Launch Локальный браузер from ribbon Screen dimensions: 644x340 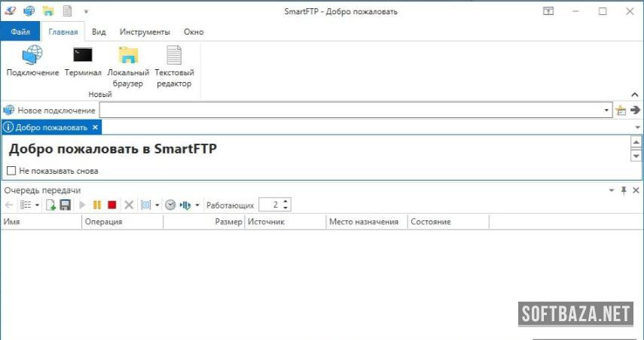128,60
